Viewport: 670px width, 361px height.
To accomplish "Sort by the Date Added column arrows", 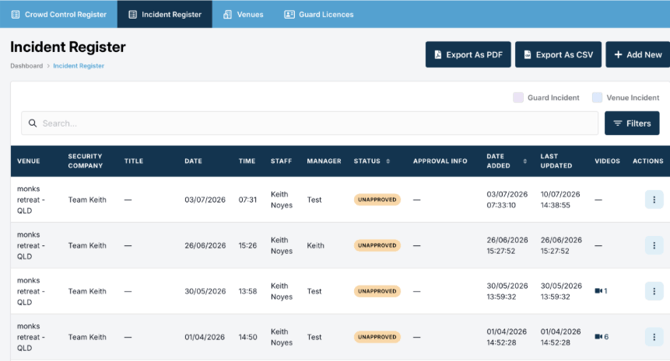I will 525,161.
